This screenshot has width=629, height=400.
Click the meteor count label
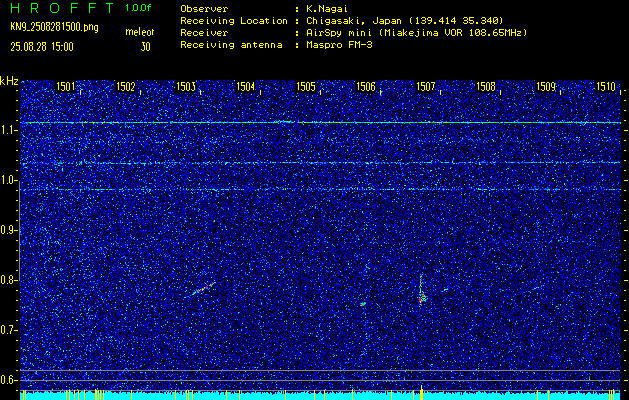pyautogui.click(x=140, y=32)
